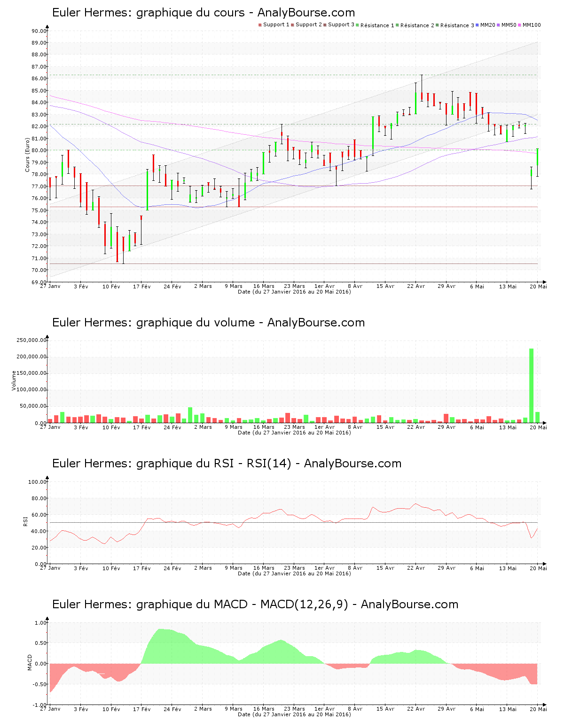Click the green Résistance 1 legend swatch
The height and width of the screenshot is (728, 564).
coord(358,25)
